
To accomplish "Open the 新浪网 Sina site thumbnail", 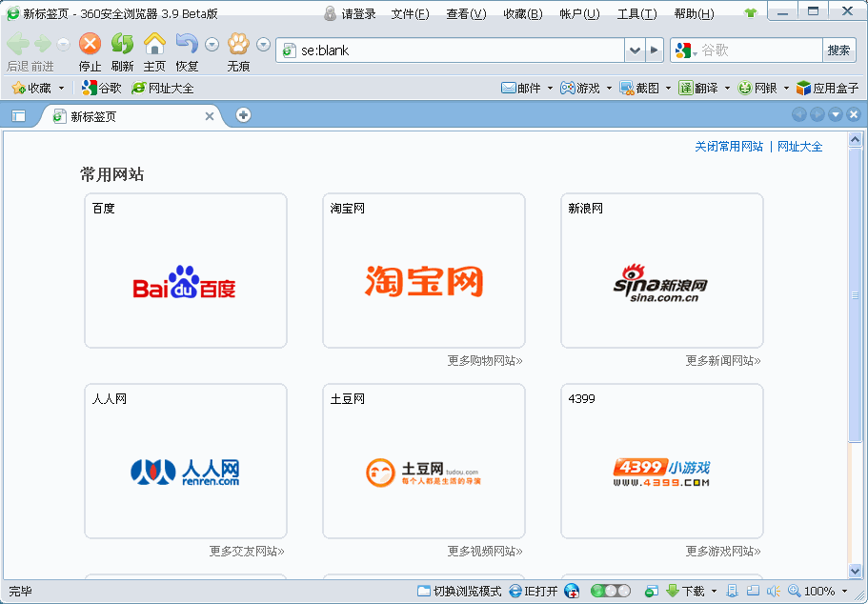I will pyautogui.click(x=662, y=271).
